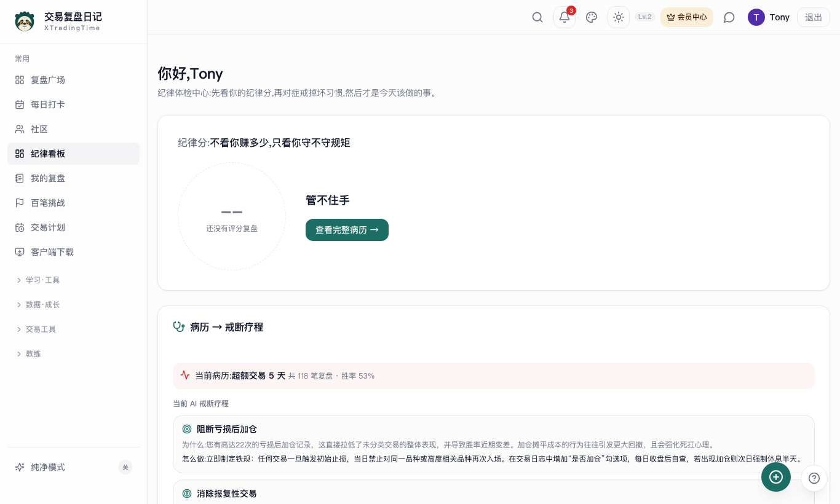Toggle the sun light/dark mode button
Screen dimensions: 840x504
point(619,17)
